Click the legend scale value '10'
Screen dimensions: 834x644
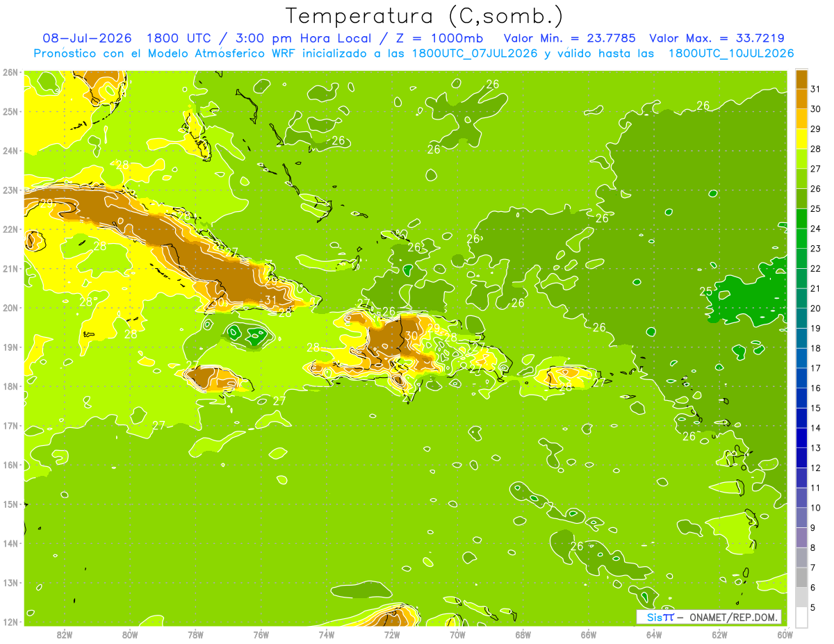816,507
